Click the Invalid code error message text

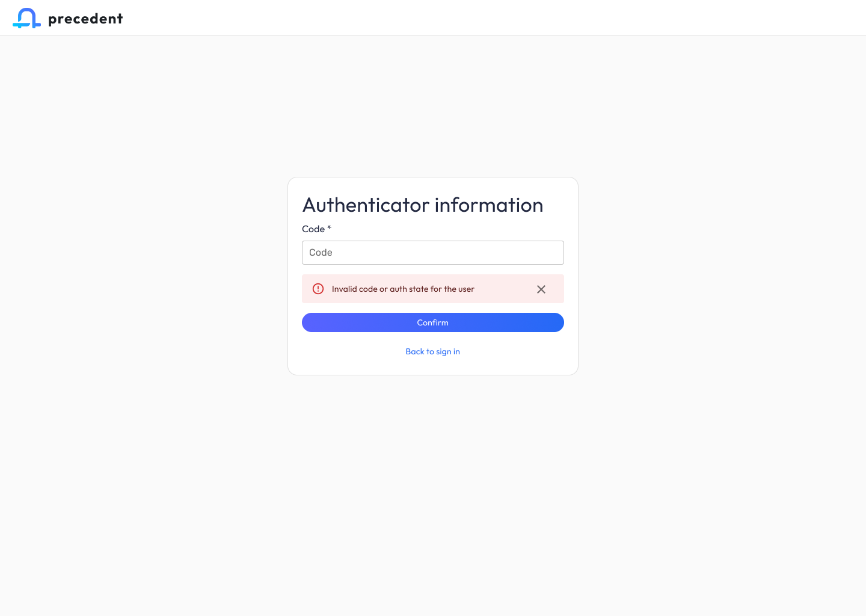[x=403, y=289]
